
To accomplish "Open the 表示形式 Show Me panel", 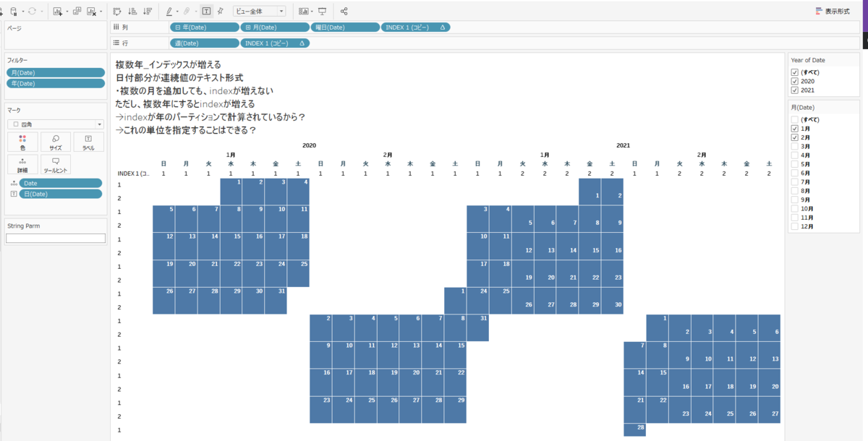I will 833,12.
